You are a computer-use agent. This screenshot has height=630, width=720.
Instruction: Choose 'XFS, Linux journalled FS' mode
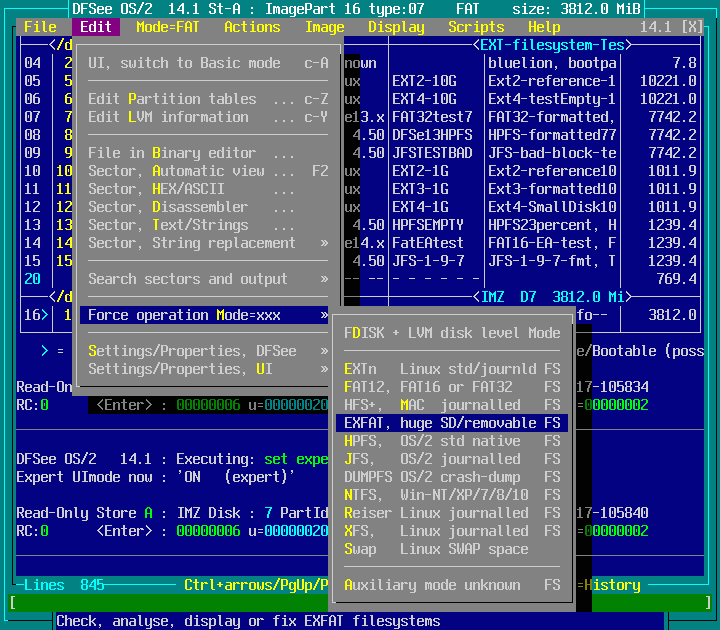pyautogui.click(x=452, y=531)
